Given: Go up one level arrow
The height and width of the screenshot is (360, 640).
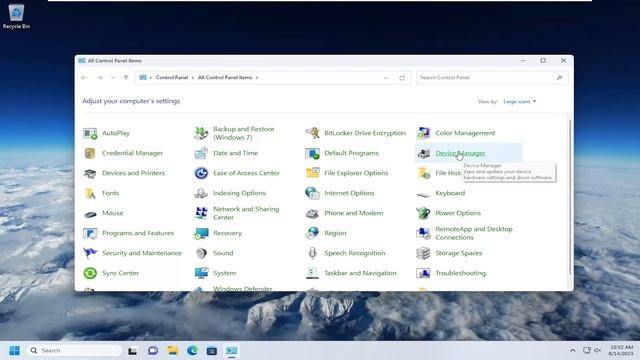Looking at the screenshot, I should [126, 78].
